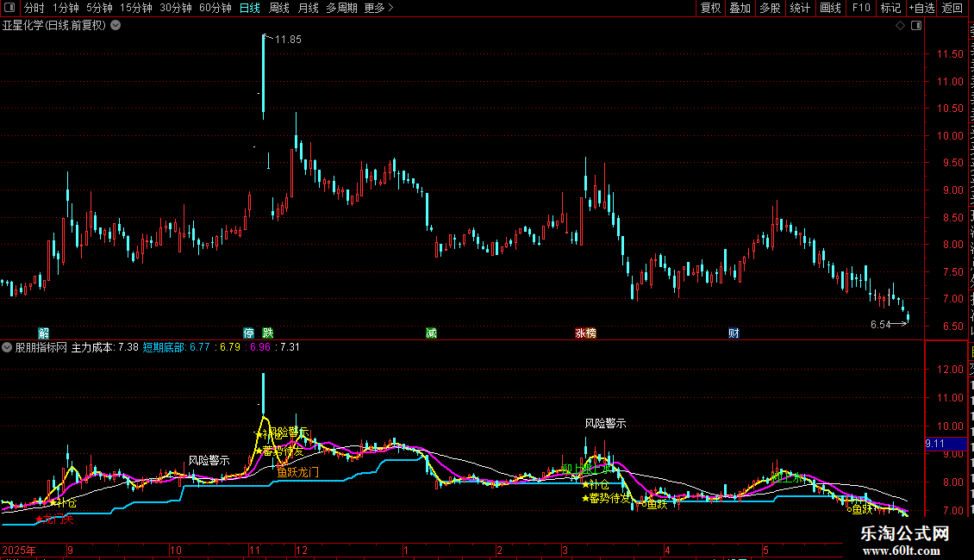Image resolution: width=974 pixels, height=560 pixels.
Task: Open dropdown next to 亚星化学 title
Action: 116,26
